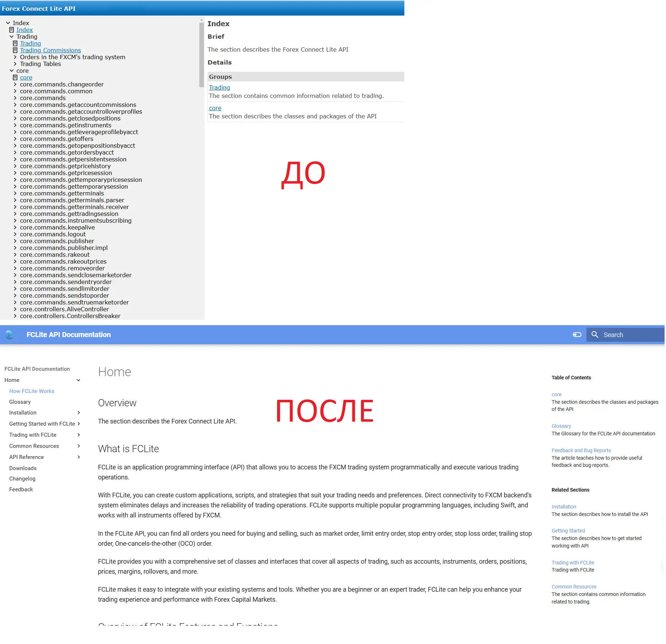Open the core link in the tree
Screen dimensions: 666x644
[26, 77]
